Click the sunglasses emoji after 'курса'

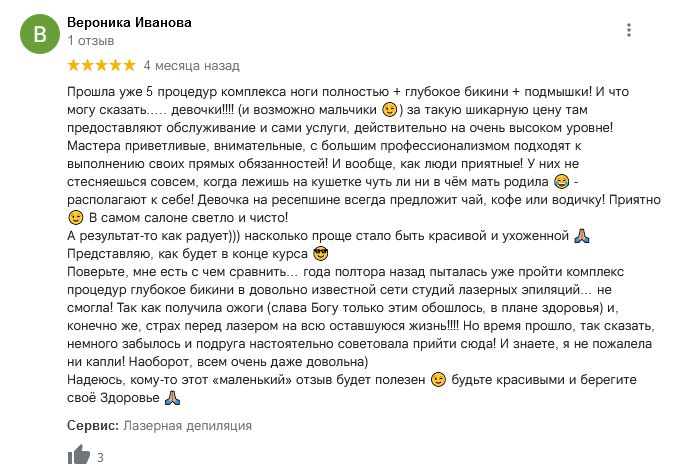(320, 253)
